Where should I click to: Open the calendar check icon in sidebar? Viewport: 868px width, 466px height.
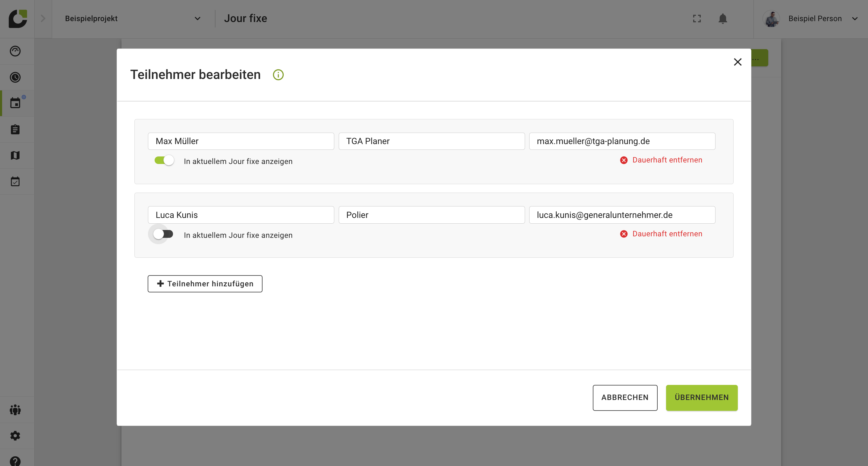pos(15,182)
